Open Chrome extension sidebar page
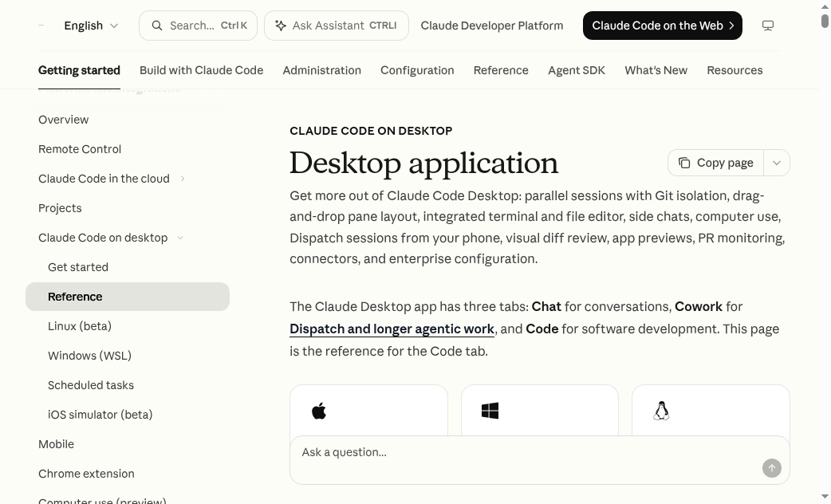Image resolution: width=831 pixels, height=504 pixels. click(x=127, y=474)
